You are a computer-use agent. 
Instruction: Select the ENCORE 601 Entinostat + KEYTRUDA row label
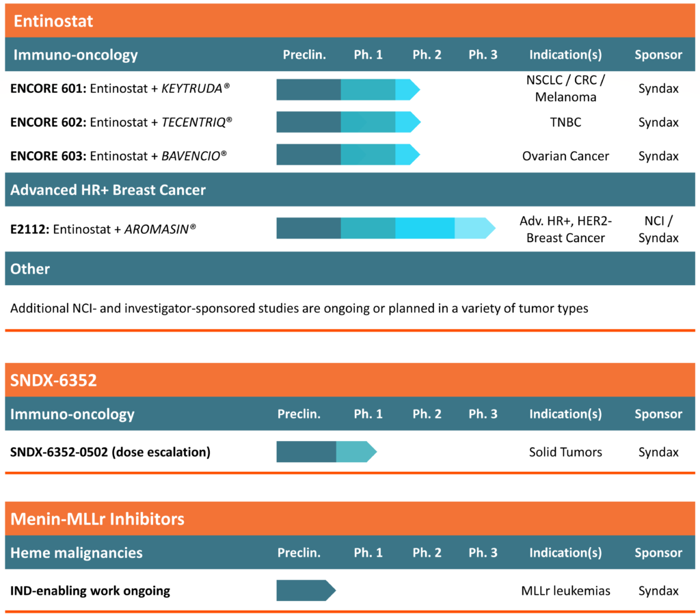pyautogui.click(x=120, y=88)
